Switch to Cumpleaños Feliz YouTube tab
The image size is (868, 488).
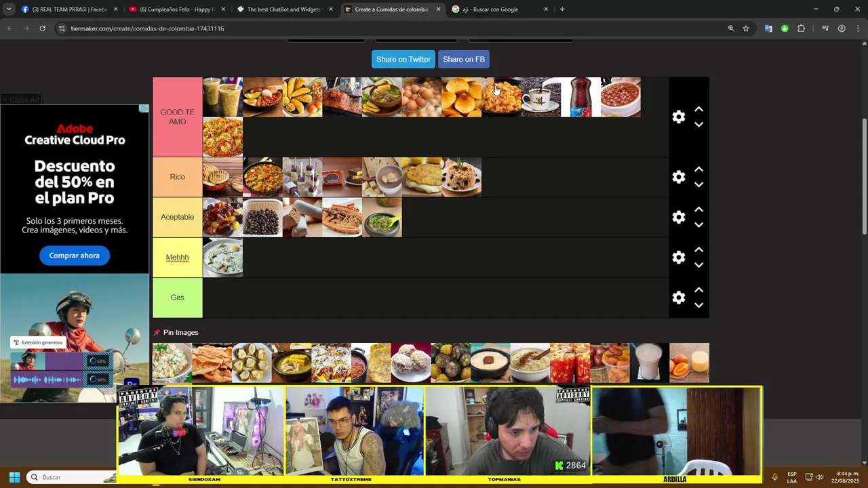[x=176, y=9]
